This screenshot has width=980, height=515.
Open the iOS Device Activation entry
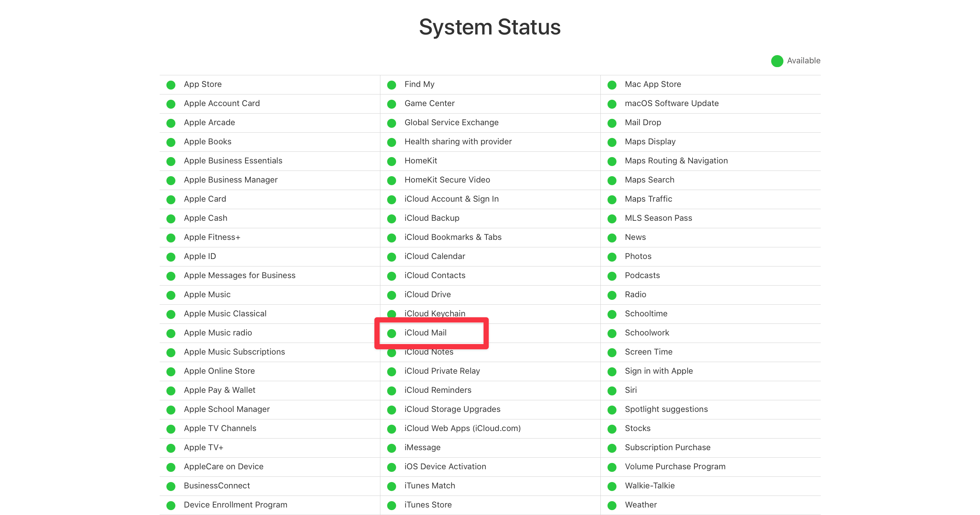click(445, 467)
